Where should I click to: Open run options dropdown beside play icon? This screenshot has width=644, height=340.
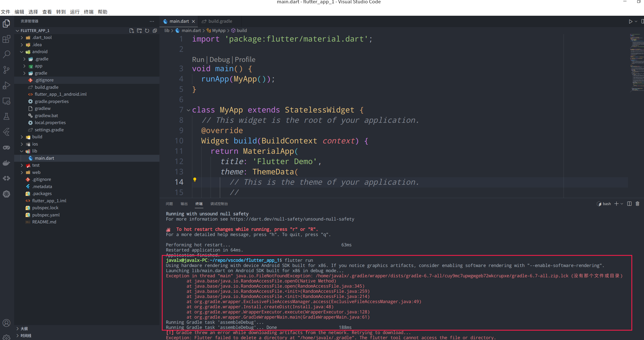point(636,21)
